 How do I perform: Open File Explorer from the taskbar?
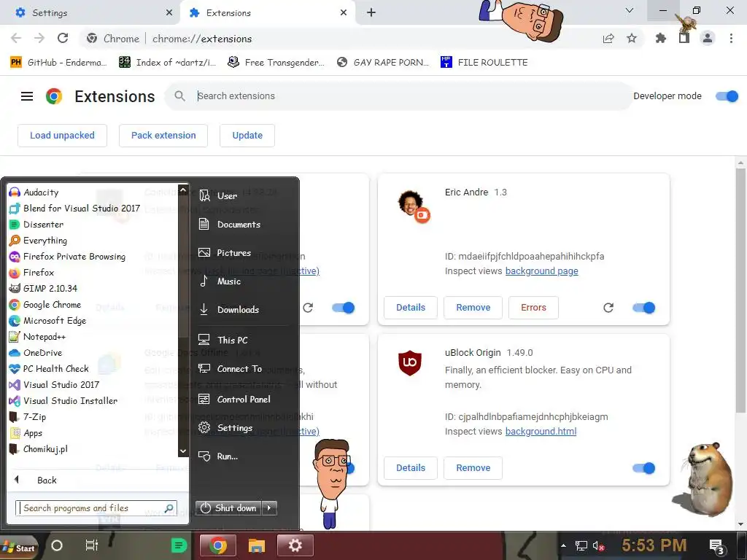pos(256,545)
